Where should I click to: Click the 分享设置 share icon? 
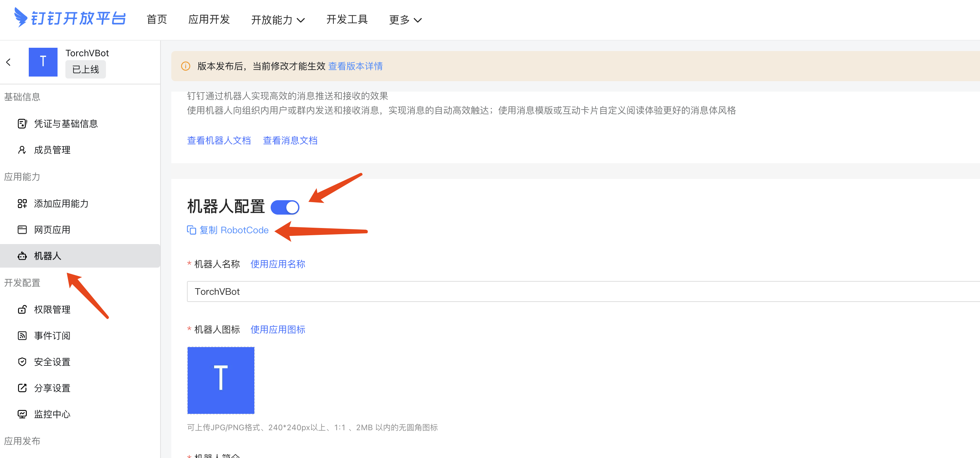[x=22, y=388]
